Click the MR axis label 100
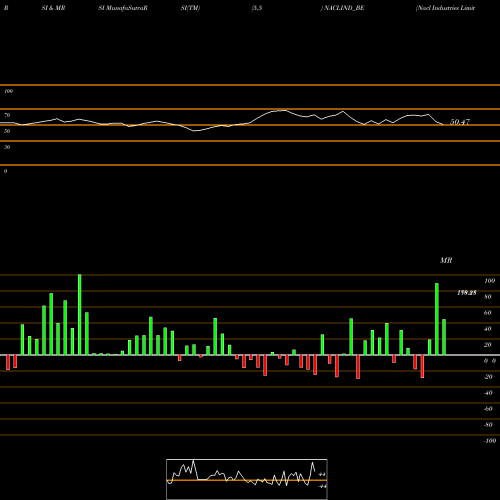This screenshot has width=500, height=500. [489, 281]
